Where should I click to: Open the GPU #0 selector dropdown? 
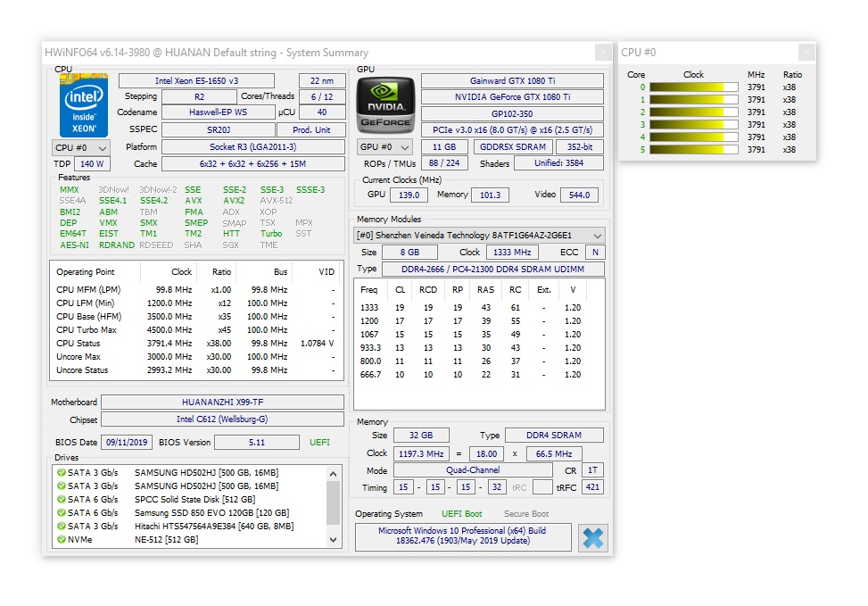point(384,147)
